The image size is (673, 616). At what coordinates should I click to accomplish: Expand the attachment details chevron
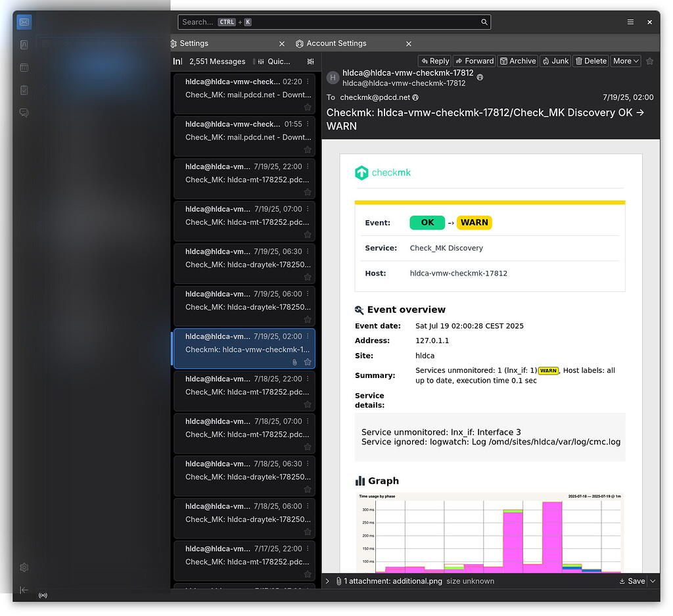327,581
